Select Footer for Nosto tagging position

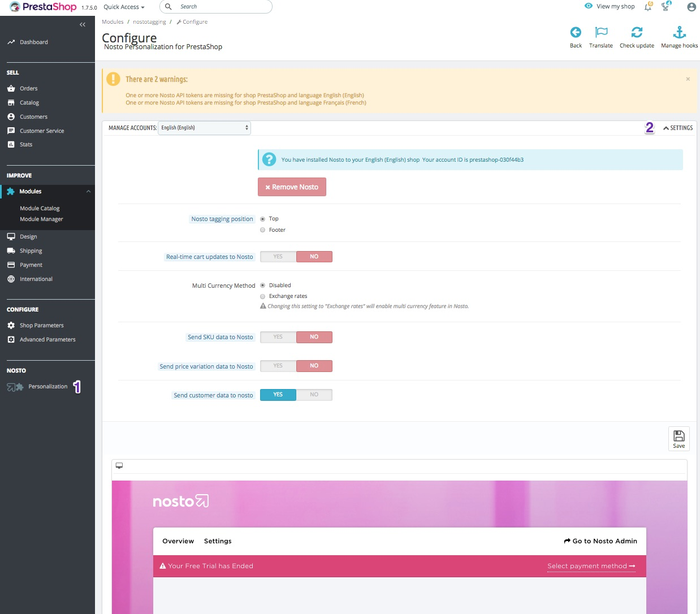coord(262,230)
